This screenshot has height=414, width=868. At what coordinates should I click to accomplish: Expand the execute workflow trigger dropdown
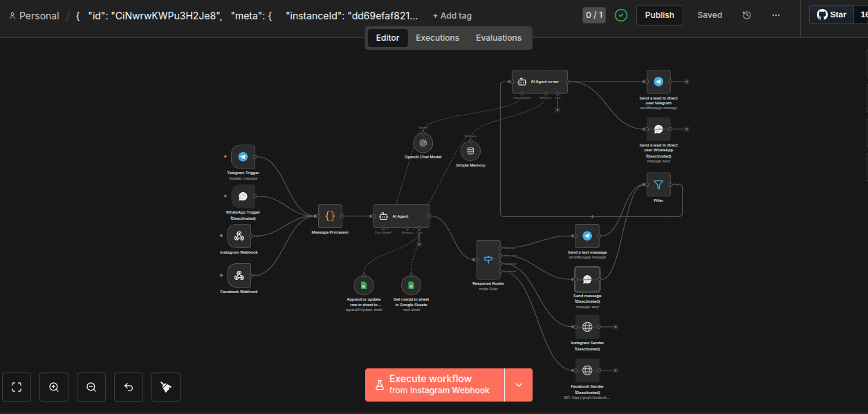coord(519,385)
